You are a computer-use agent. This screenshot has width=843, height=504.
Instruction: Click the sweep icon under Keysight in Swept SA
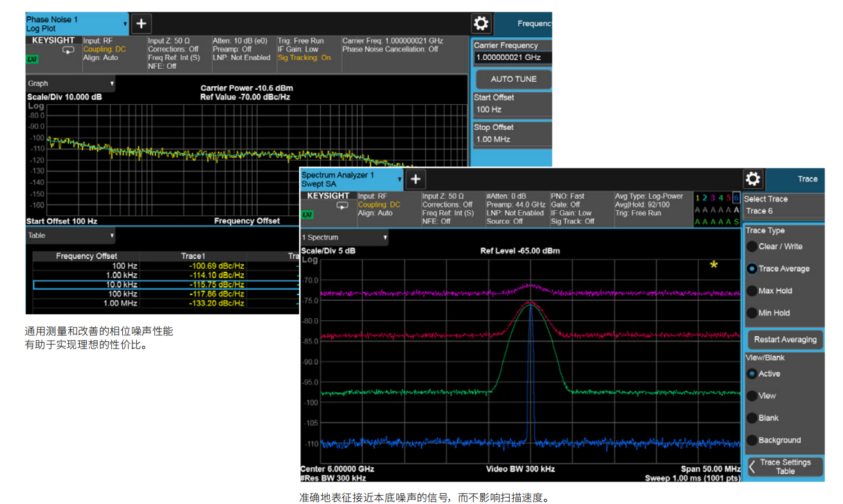pyautogui.click(x=342, y=206)
